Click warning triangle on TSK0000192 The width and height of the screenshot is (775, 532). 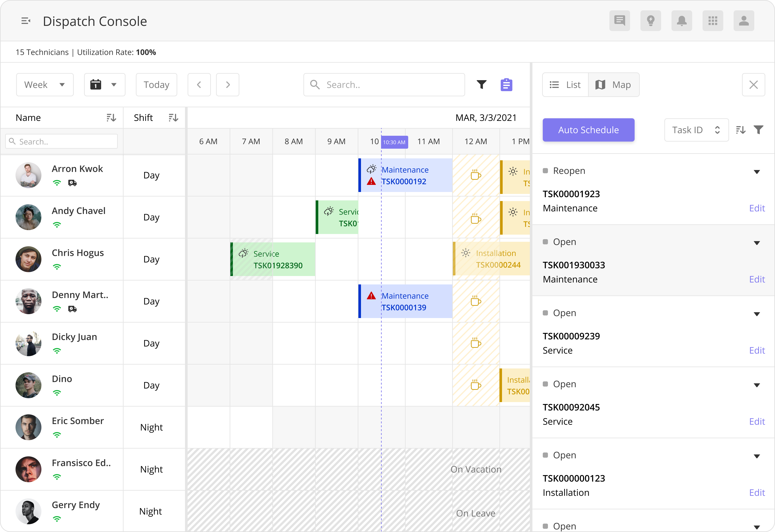point(371,182)
